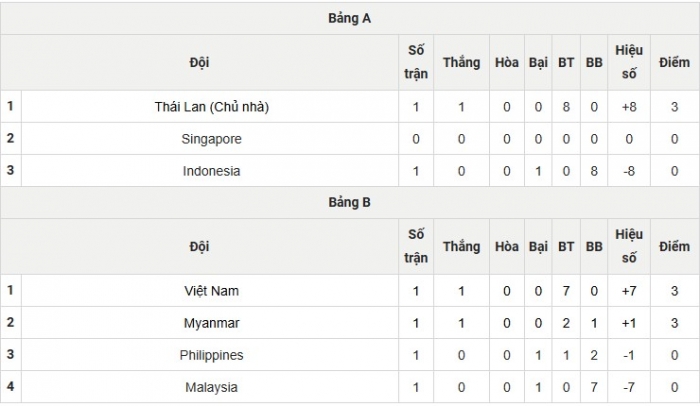The width and height of the screenshot is (700, 406).
Task: Select the Thái Lan (Chủ nhà) team name
Action: click(x=212, y=107)
